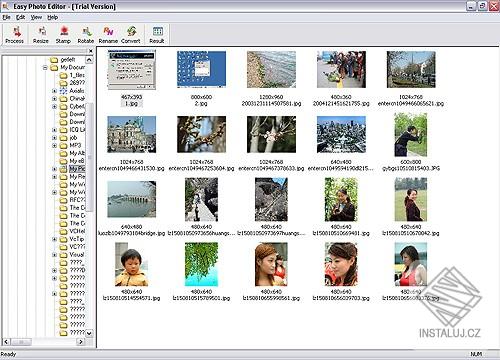The height and width of the screenshot is (360, 500).
Task: Expand the China folder node
Action: click(x=55, y=99)
